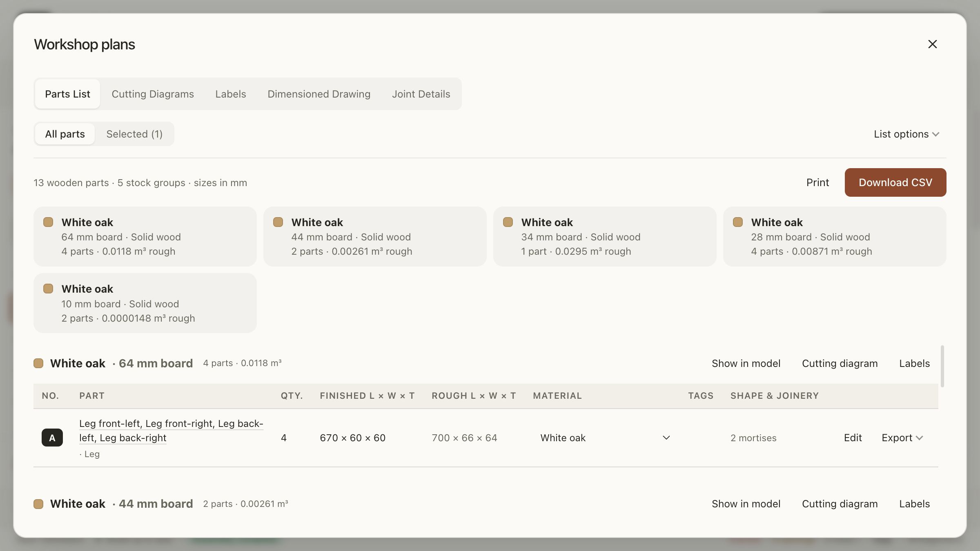Click the 64 mm board stock card
This screenshot has width=980, height=551.
coord(145,236)
